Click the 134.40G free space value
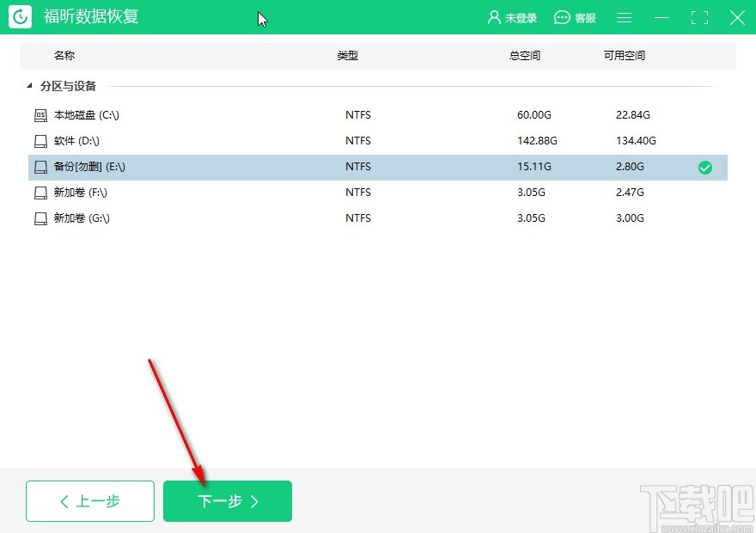The image size is (756, 533). pyautogui.click(x=636, y=141)
